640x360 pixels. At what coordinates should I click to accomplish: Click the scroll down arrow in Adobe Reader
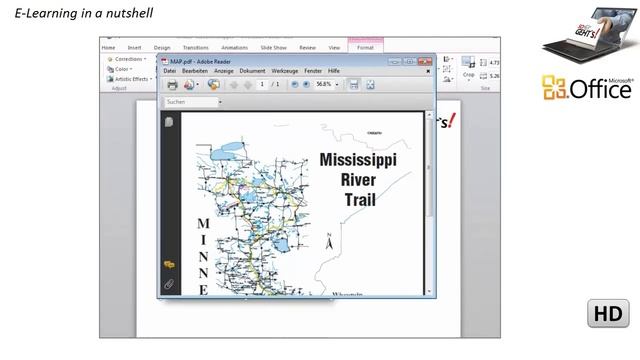click(429, 291)
